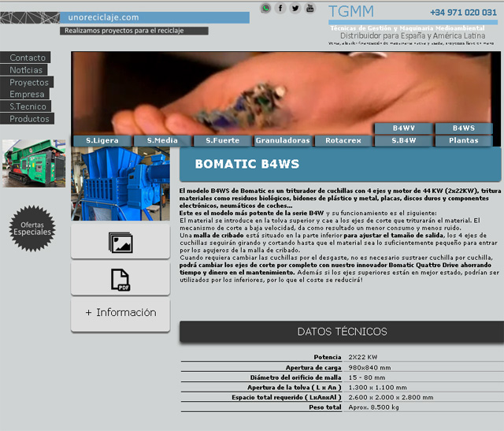Click the green mobile shredder thumbnail
504x431 pixels.
click(34, 163)
